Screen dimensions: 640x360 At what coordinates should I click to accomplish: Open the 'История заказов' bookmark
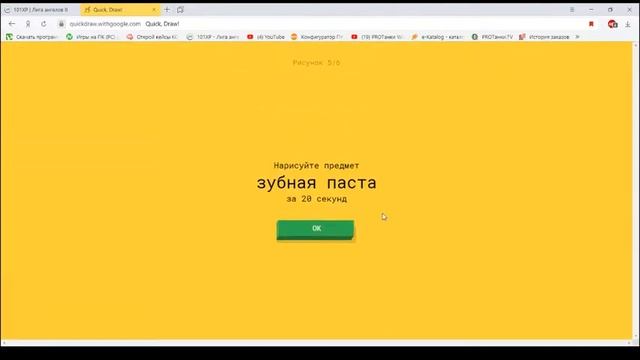click(544, 37)
